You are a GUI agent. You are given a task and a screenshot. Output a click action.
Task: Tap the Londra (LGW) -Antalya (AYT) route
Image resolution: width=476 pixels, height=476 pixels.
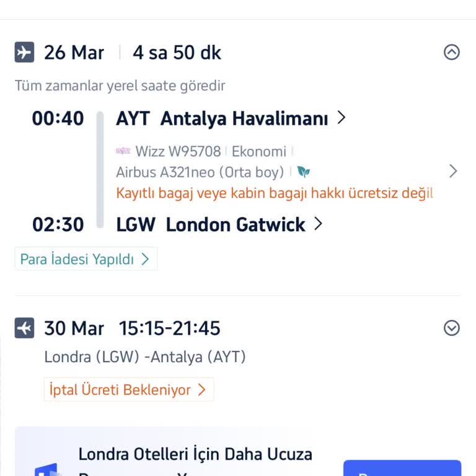tap(145, 357)
